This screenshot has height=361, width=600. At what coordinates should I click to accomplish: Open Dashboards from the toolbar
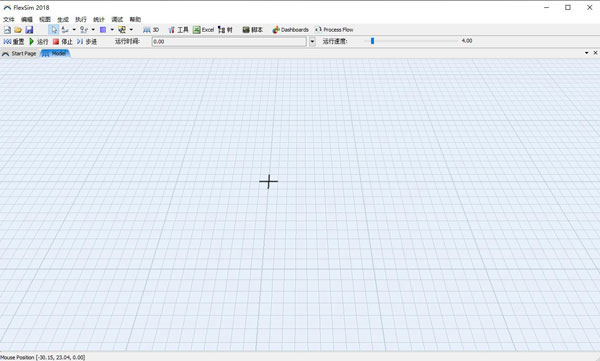coord(290,29)
